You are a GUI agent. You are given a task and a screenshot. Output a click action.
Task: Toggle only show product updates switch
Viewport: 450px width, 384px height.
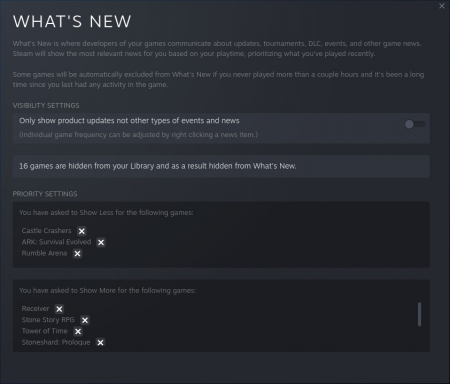pos(415,124)
